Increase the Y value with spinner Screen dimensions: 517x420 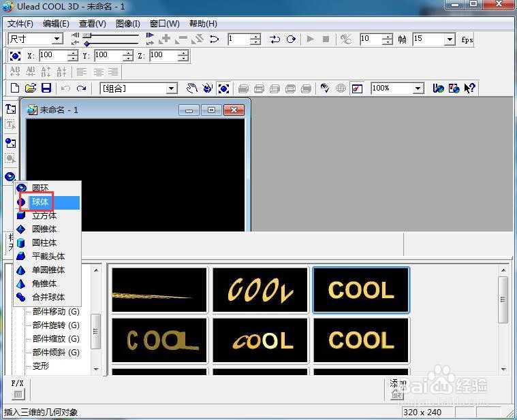pos(128,52)
